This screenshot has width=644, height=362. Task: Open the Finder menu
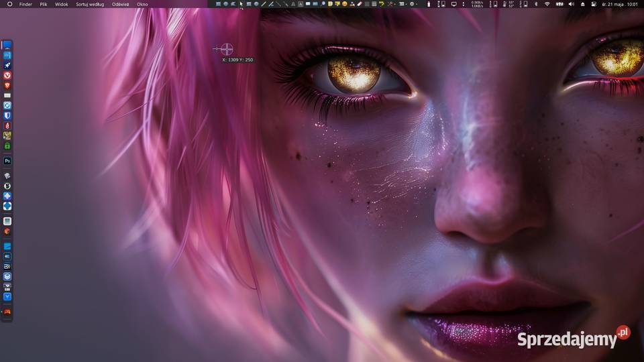point(25,4)
